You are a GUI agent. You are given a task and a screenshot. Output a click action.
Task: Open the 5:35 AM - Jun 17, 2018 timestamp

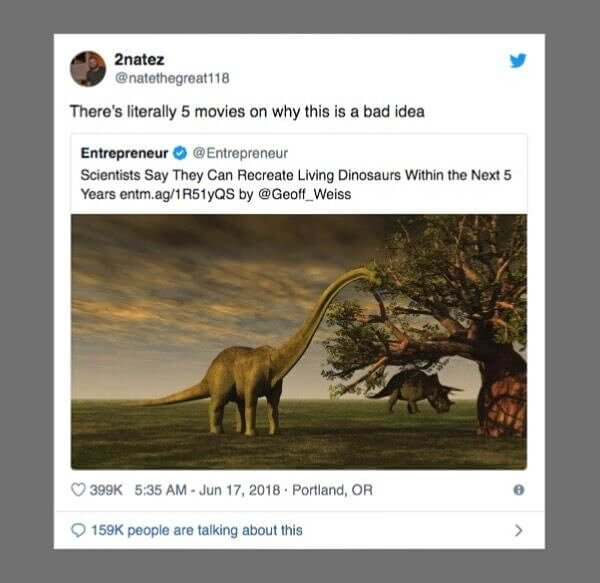pyautogui.click(x=207, y=490)
